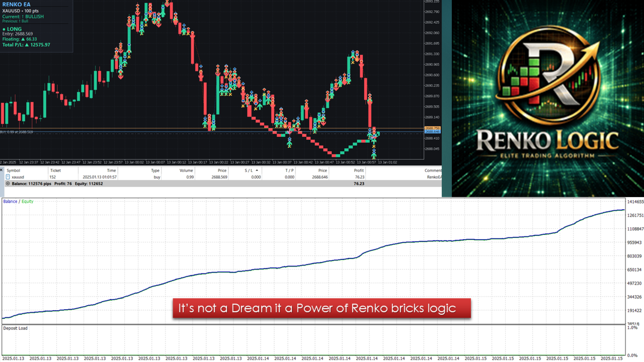The width and height of the screenshot is (644, 362).
Task: Click the 0.99 volume cell in the trade row
Action: pos(190,177)
